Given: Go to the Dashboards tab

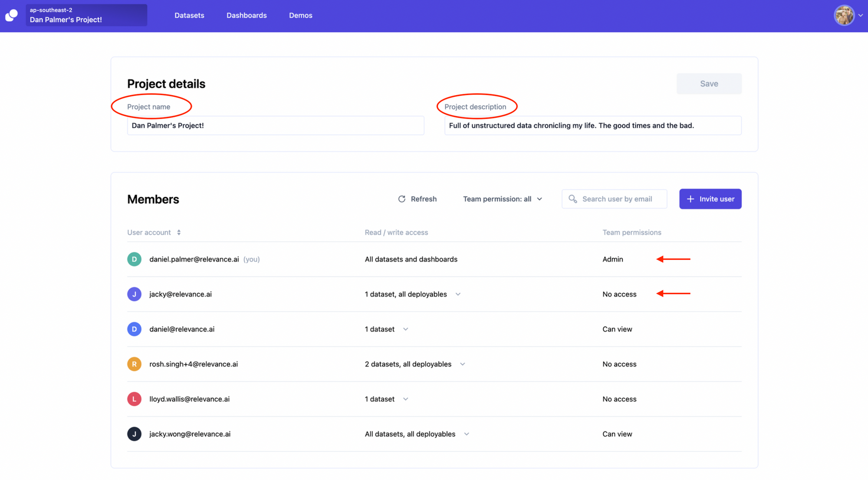Looking at the screenshot, I should point(247,16).
